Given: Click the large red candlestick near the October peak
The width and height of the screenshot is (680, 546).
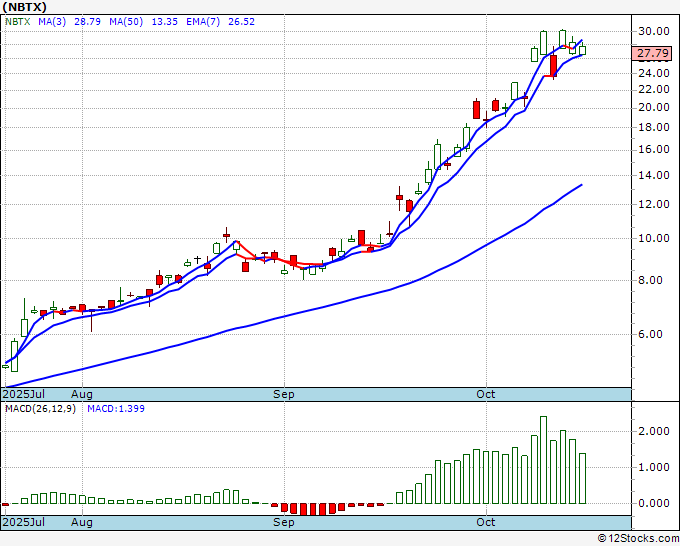Looking at the screenshot, I should [x=553, y=65].
